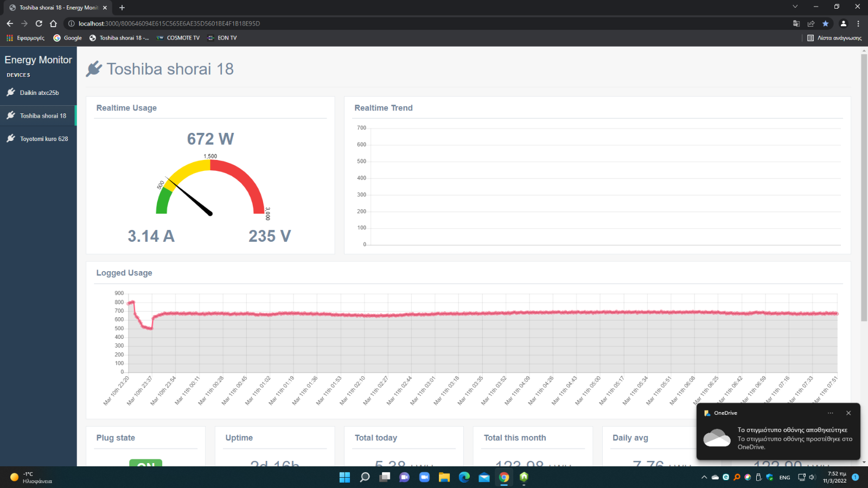Select Toshiba shorai 18 in the sidebar

point(38,115)
